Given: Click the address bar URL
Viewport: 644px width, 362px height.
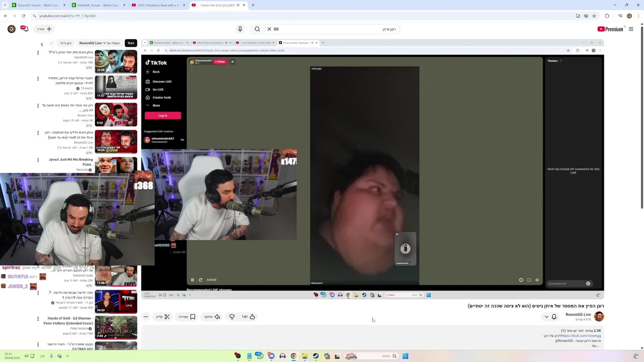Looking at the screenshot, I should 67,16.
